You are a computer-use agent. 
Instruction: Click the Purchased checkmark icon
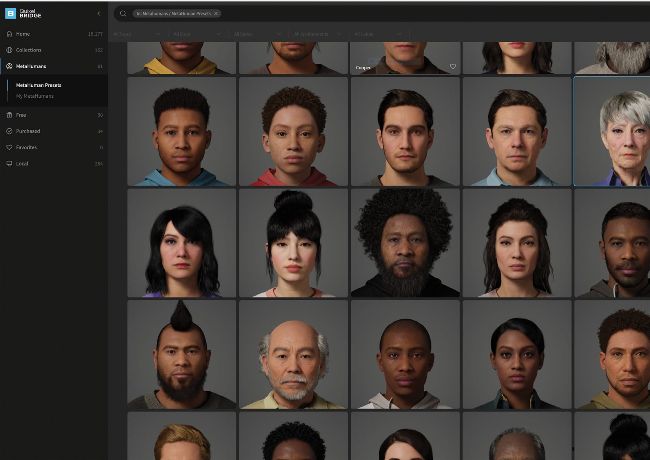click(x=9, y=131)
